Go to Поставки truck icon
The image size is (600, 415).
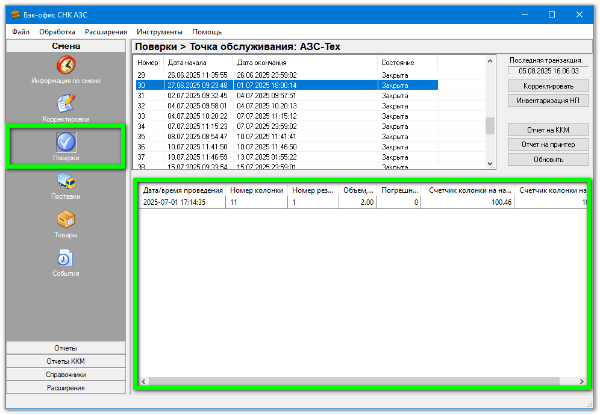pyautogui.click(x=66, y=182)
